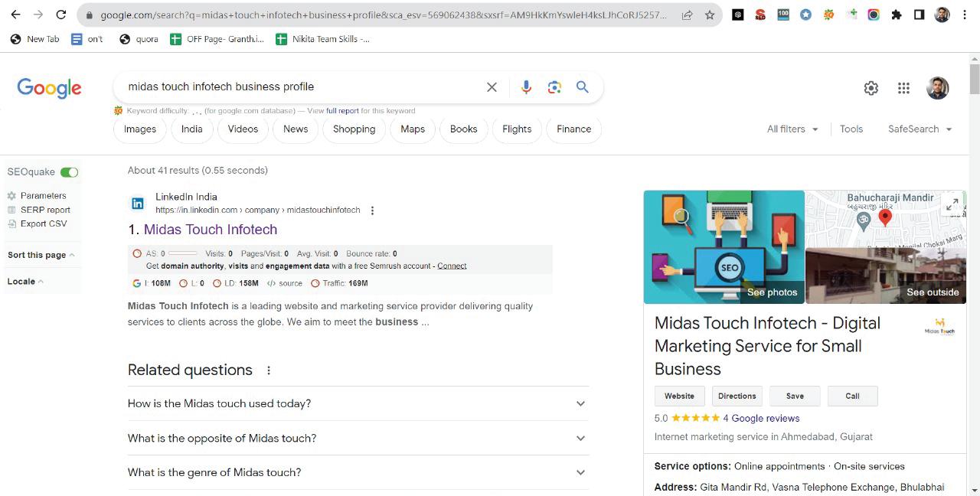
Task: Open the All filters dropdown
Action: [x=792, y=129]
